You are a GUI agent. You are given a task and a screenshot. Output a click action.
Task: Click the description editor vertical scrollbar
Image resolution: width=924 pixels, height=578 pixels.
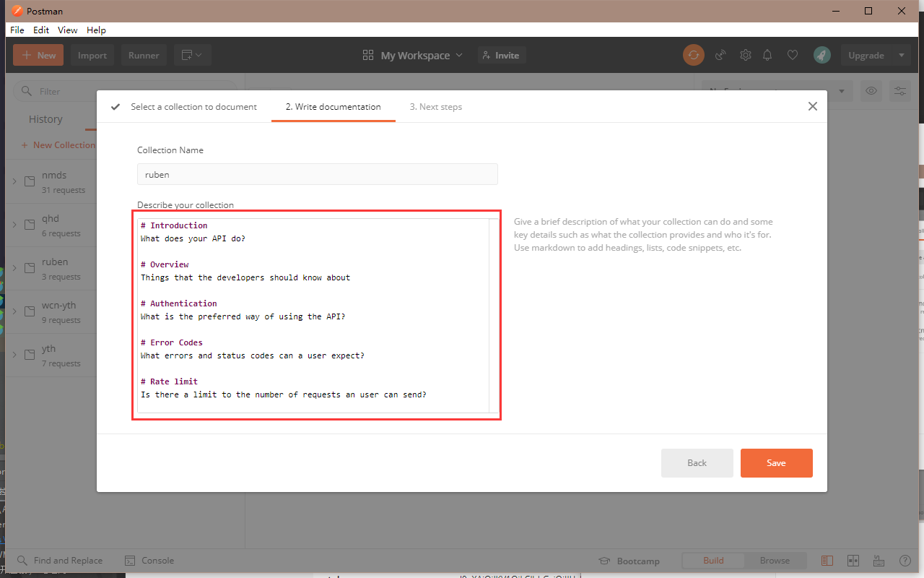point(494,316)
